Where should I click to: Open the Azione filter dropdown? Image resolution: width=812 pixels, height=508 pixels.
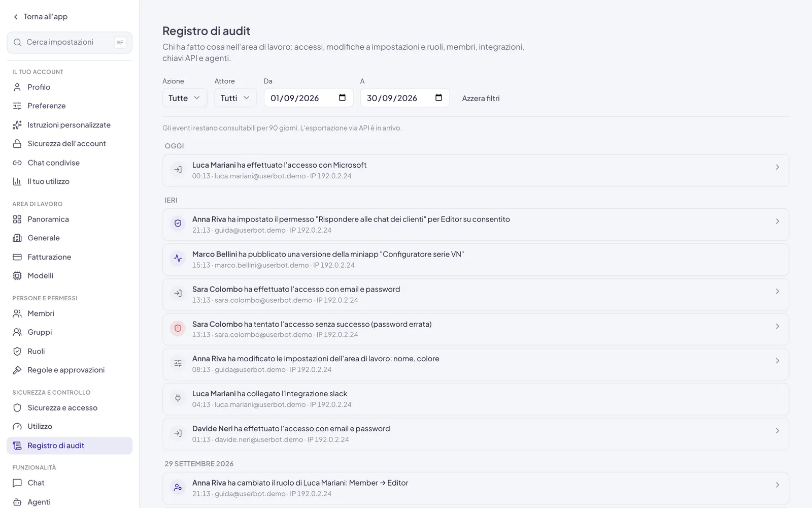pos(184,98)
